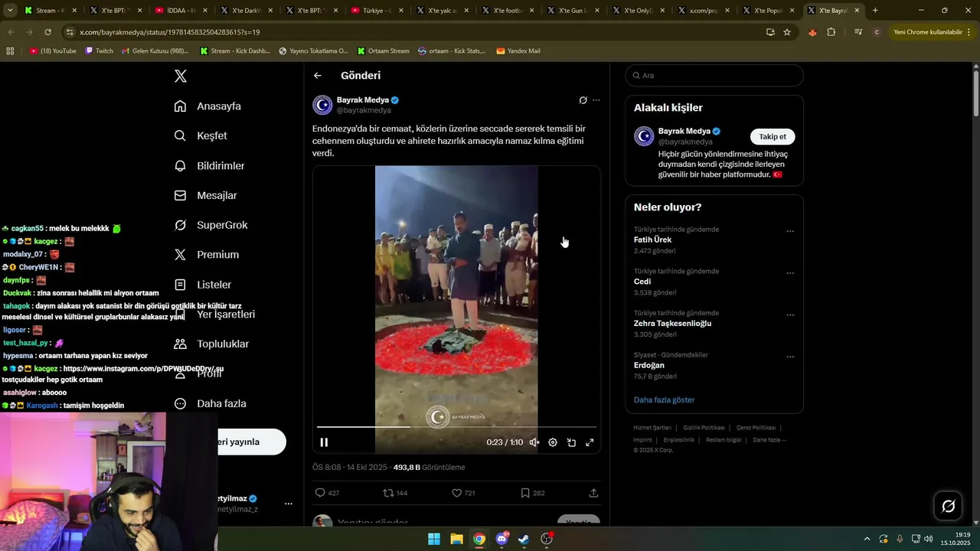Unmute the video sound
This screenshot has width=980, height=551.
pyautogui.click(x=534, y=442)
